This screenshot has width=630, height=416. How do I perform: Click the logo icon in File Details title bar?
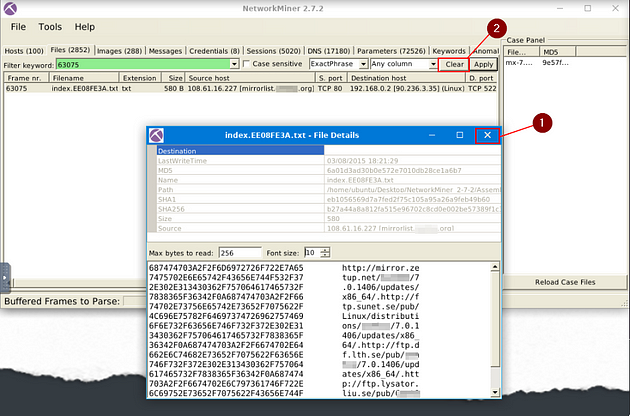tap(156, 135)
